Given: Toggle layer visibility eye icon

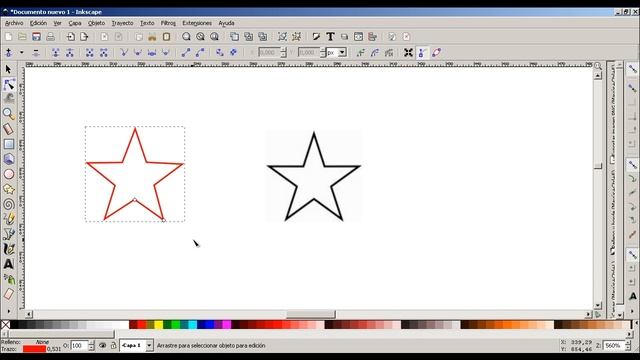Looking at the screenshot, I should pyautogui.click(x=102, y=345).
